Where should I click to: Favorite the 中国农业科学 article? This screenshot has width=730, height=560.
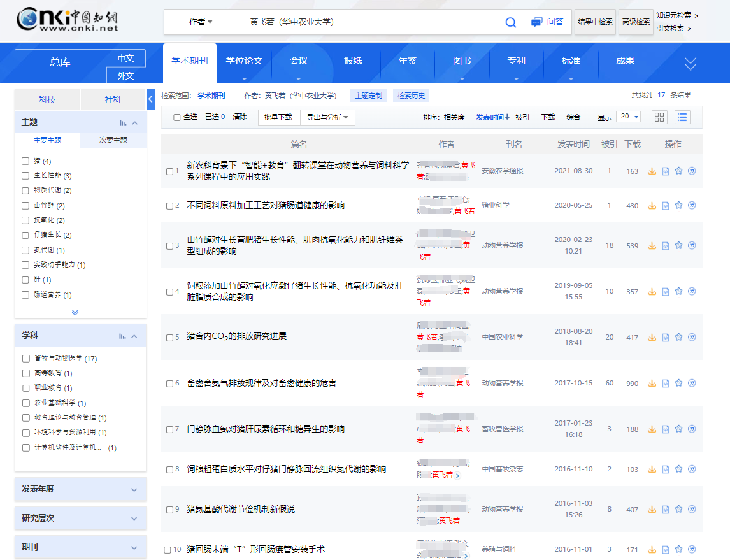point(679,337)
